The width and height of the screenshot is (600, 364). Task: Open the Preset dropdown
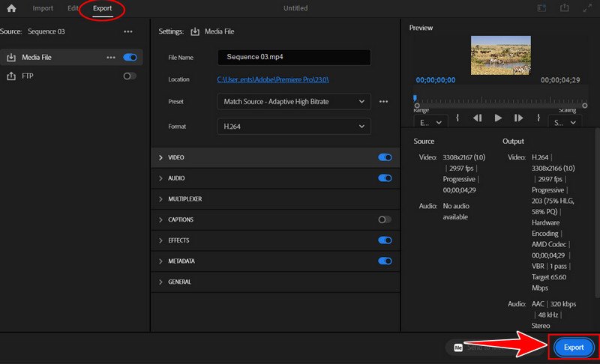(x=294, y=102)
